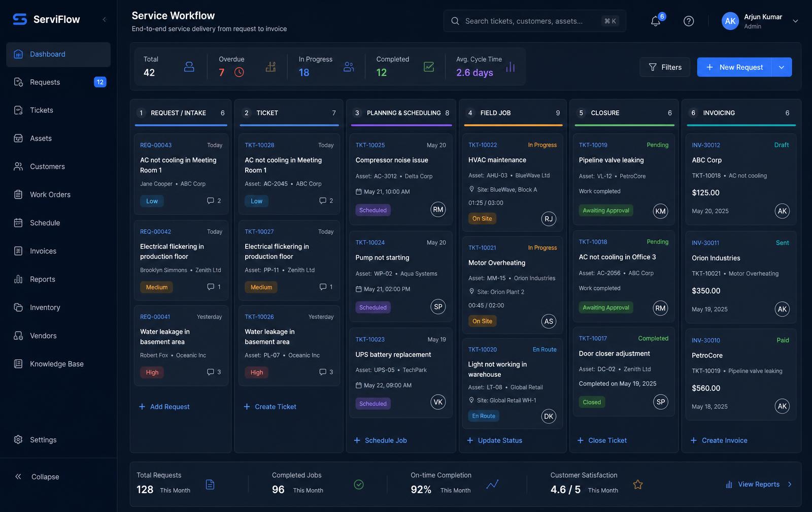The width and height of the screenshot is (812, 512).
Task: Click the Customer Satisfaction star icon
Action: [x=638, y=485]
